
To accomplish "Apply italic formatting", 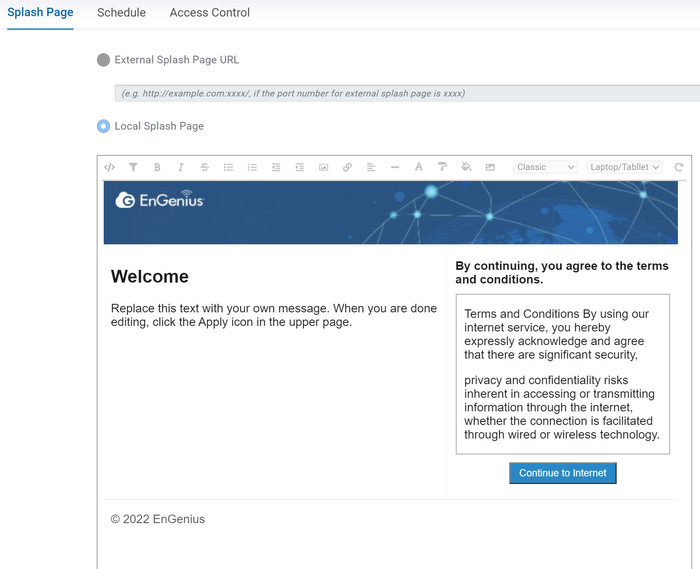I will point(180,167).
